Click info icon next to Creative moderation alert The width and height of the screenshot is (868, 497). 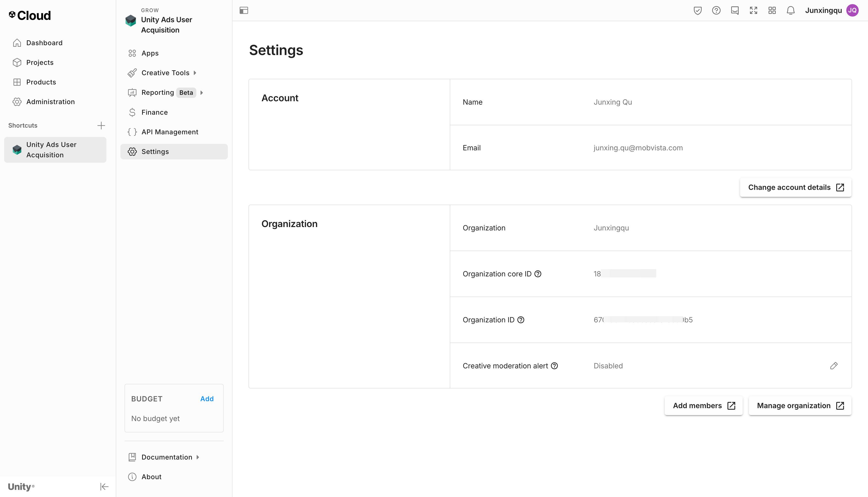(554, 366)
